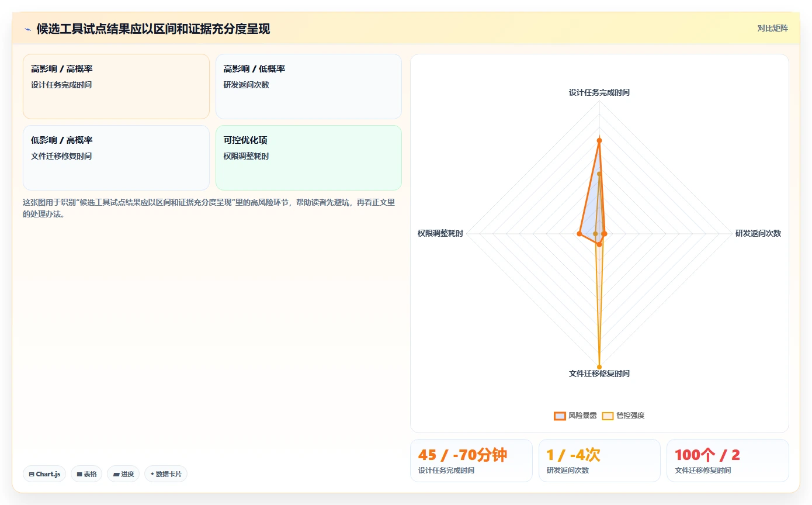Click the page title 候选工具试点结果应以区间和证据充分度呈现

pos(153,29)
